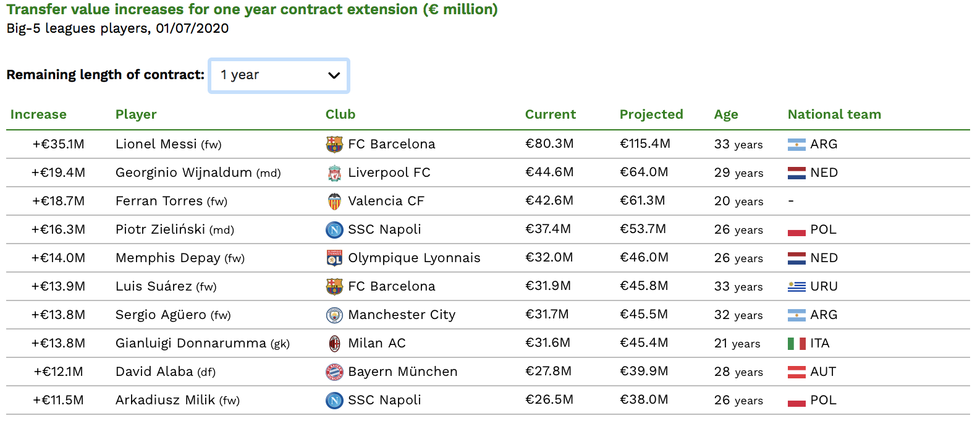
Task: Click the SSC Napoli crest in Milik's row
Action: click(334, 400)
